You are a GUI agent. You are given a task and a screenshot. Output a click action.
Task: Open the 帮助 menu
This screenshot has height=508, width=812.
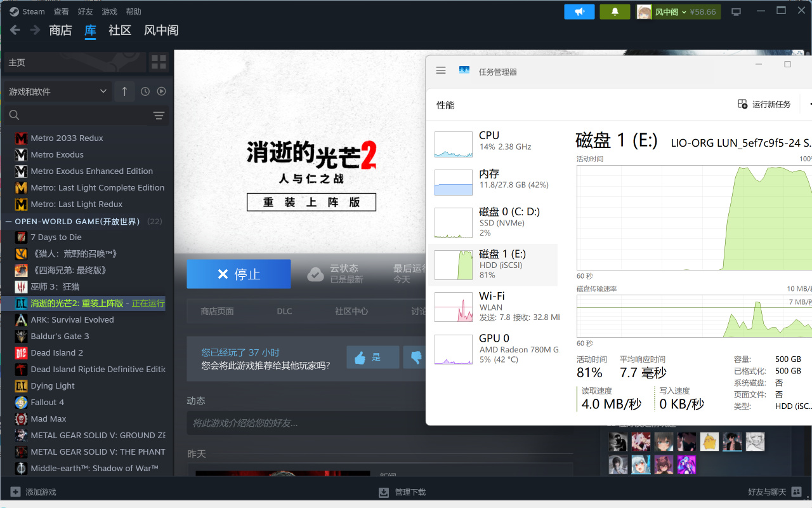pyautogui.click(x=134, y=11)
